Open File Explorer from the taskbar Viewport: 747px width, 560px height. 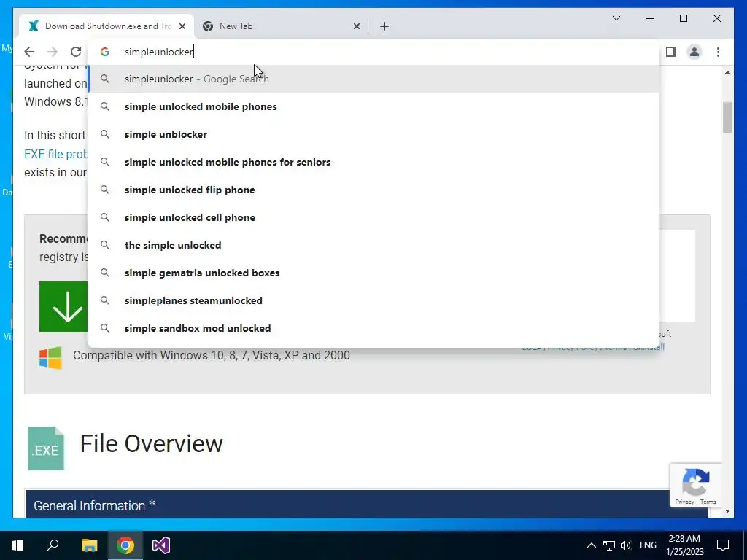[89, 545]
